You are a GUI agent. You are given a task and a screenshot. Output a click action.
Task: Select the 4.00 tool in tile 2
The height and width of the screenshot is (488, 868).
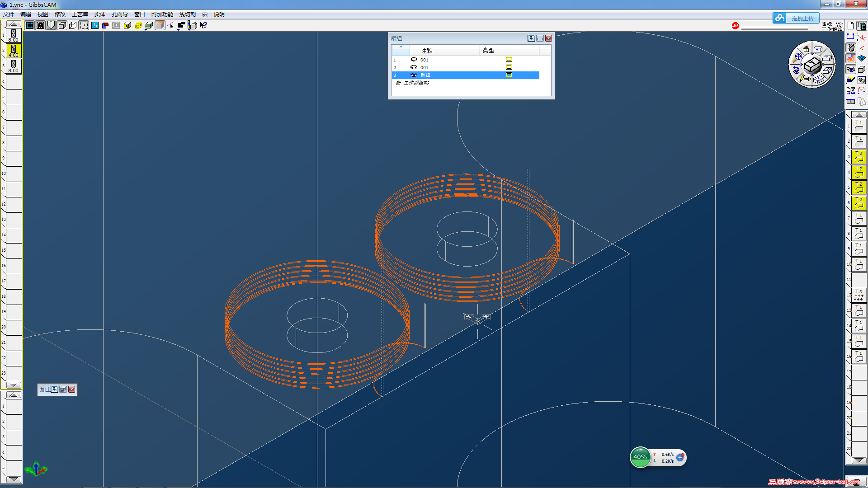coord(14,51)
